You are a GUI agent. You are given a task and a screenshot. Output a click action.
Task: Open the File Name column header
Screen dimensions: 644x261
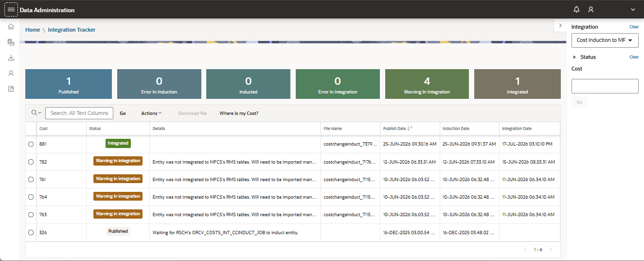351,129
